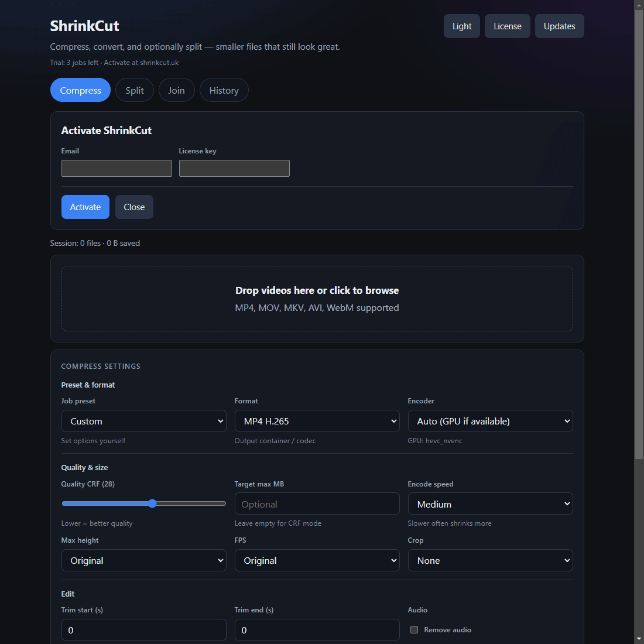The height and width of the screenshot is (644, 644).
Task: Select the Compress tab
Action: tap(81, 90)
